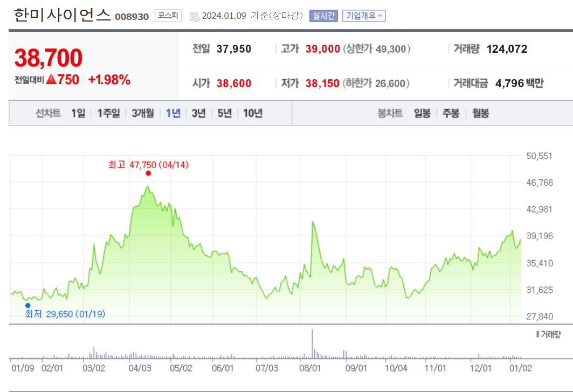Screen dimensions: 573x392
Task: Click the trading amount 4,796 백만
Action: [519, 83]
